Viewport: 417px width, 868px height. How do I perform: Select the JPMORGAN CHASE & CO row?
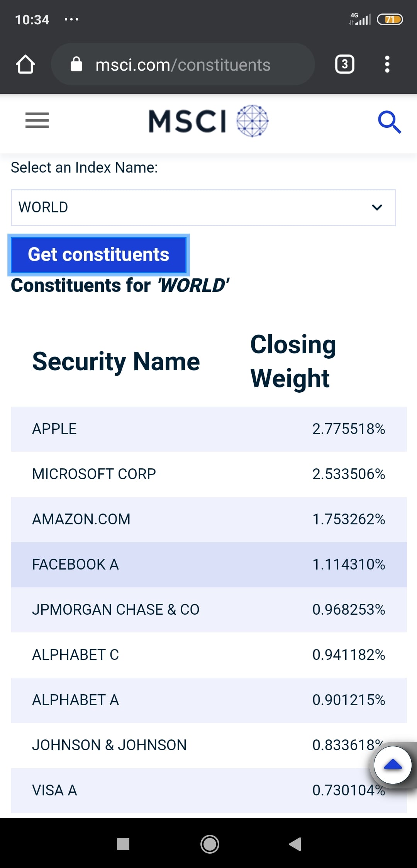tap(209, 610)
